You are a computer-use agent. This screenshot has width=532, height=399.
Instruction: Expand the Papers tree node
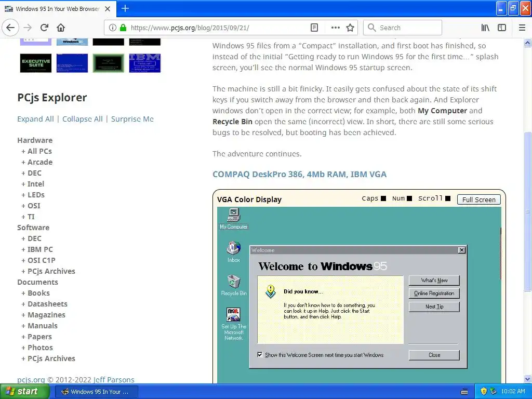click(37, 337)
